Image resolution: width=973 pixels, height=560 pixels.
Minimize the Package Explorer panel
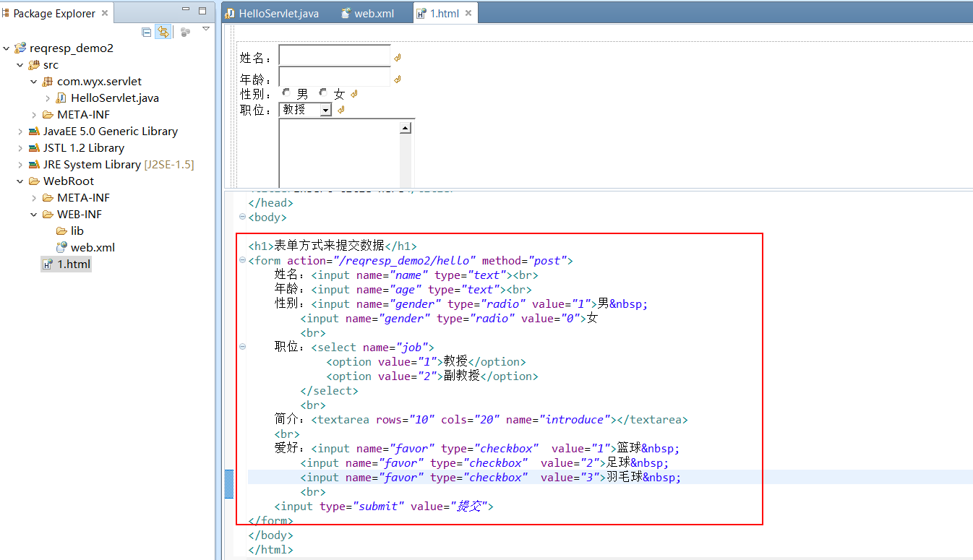tap(186, 10)
